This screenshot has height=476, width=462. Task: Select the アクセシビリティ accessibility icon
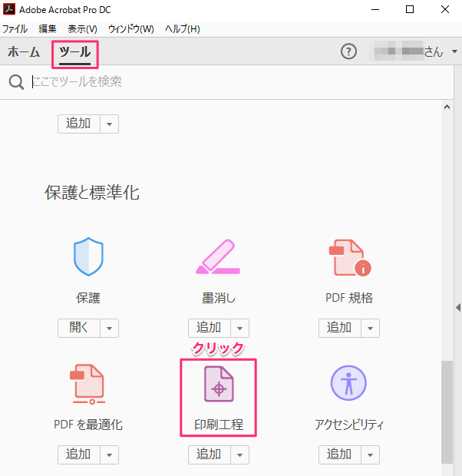[x=348, y=383]
